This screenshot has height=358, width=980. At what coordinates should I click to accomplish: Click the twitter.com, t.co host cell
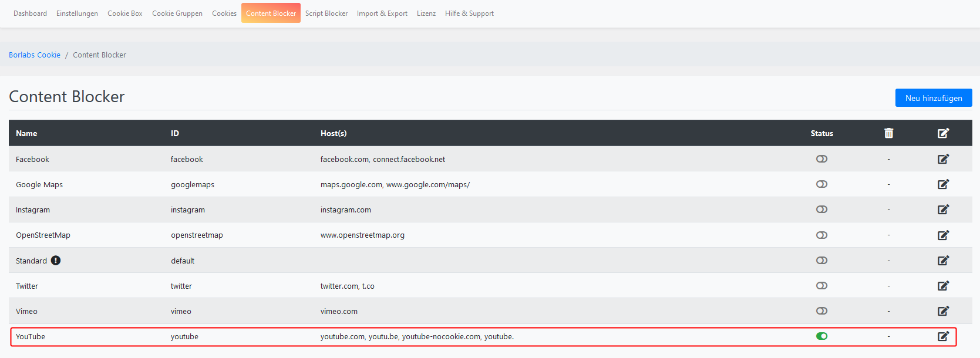click(x=348, y=286)
